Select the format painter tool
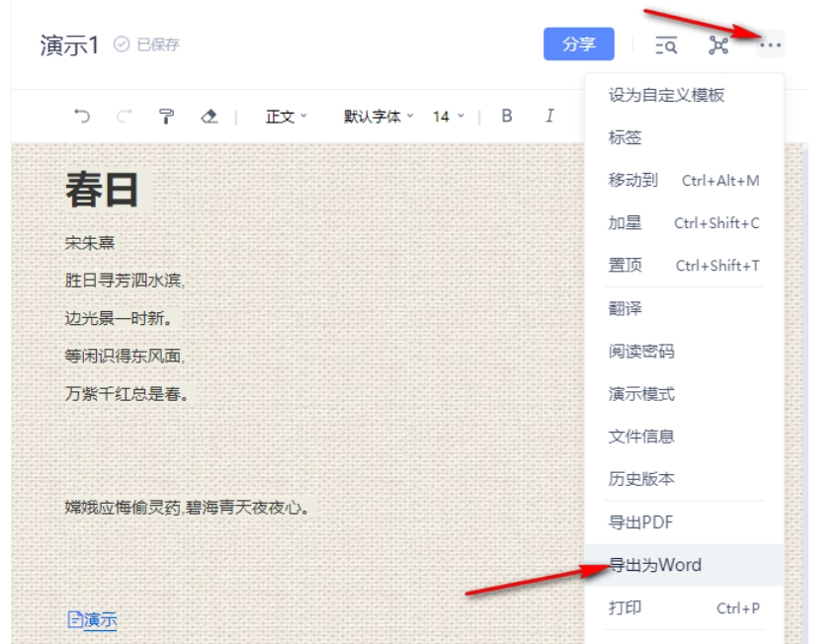The width and height of the screenshot is (839, 644). coord(166,117)
